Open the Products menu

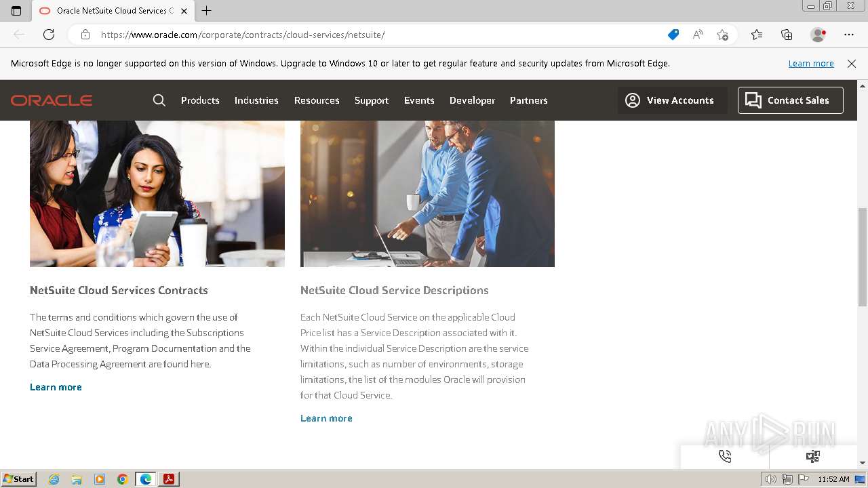click(x=200, y=100)
